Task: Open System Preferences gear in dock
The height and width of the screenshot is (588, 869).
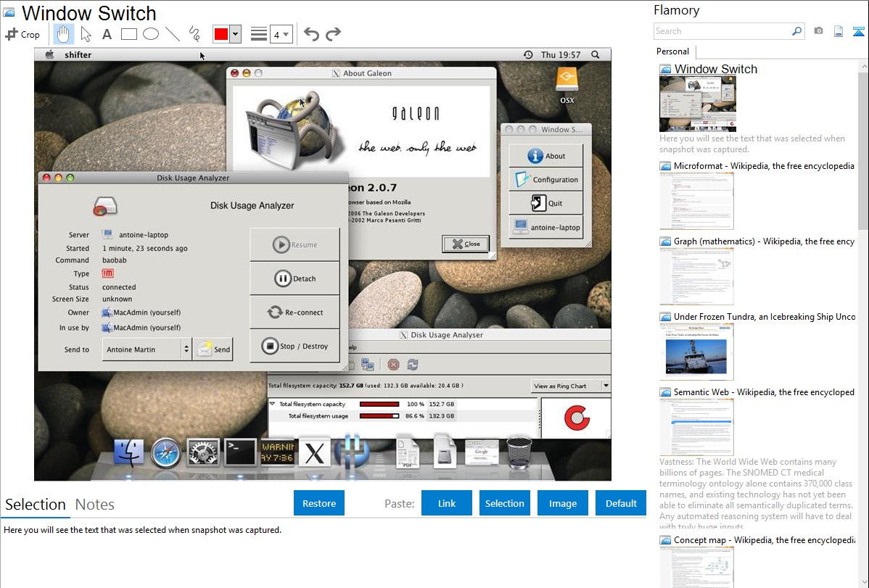Action: (x=203, y=453)
